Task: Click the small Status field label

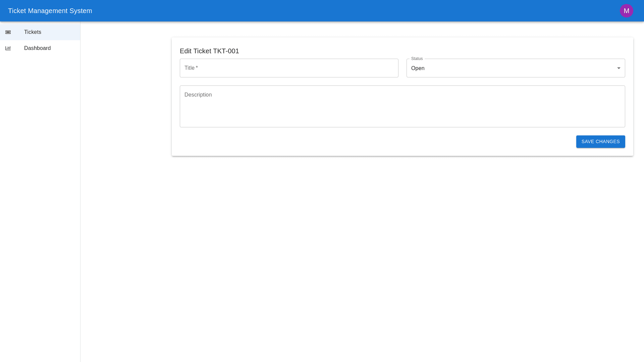Action: (417, 59)
